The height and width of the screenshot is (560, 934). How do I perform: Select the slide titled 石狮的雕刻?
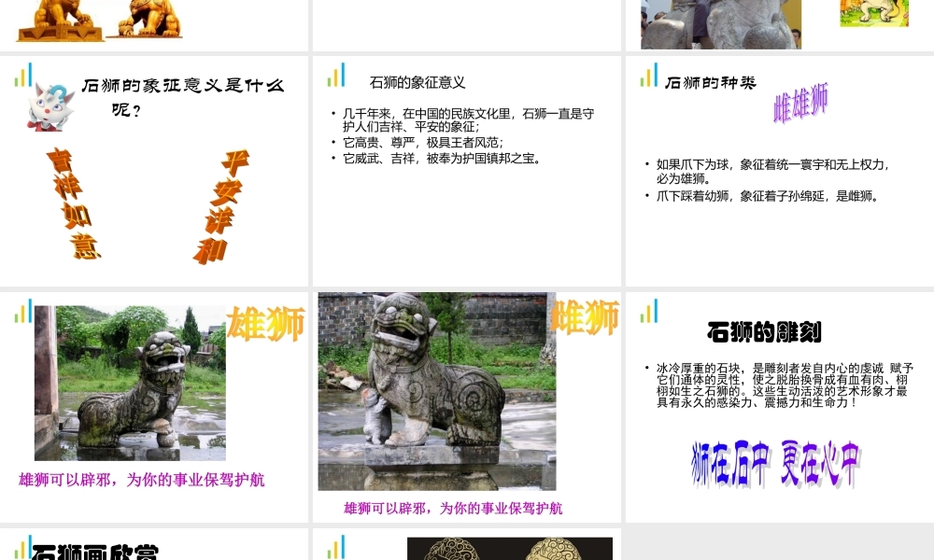[780, 407]
